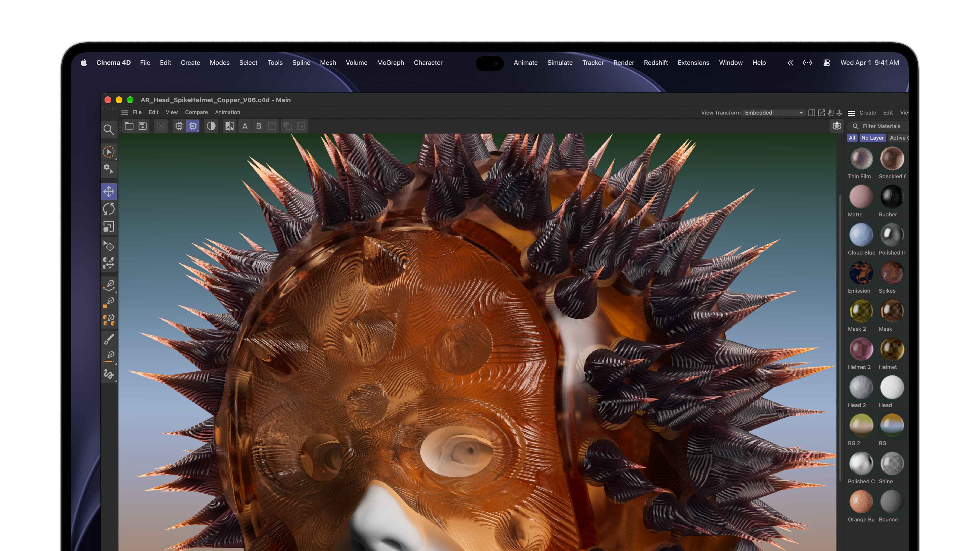Toggle the highlighted render chip button

[193, 126]
